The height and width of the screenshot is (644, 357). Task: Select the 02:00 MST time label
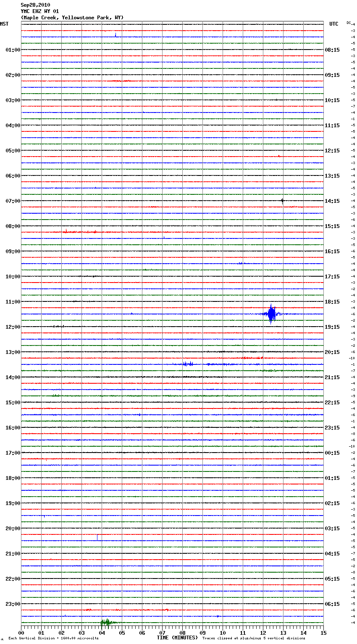tap(13, 75)
